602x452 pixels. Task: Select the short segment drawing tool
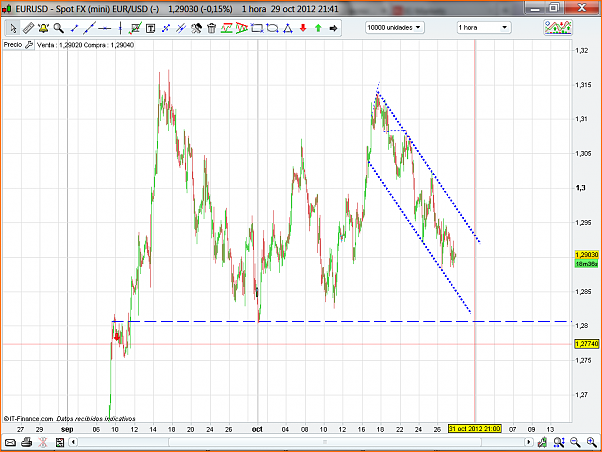(74, 28)
